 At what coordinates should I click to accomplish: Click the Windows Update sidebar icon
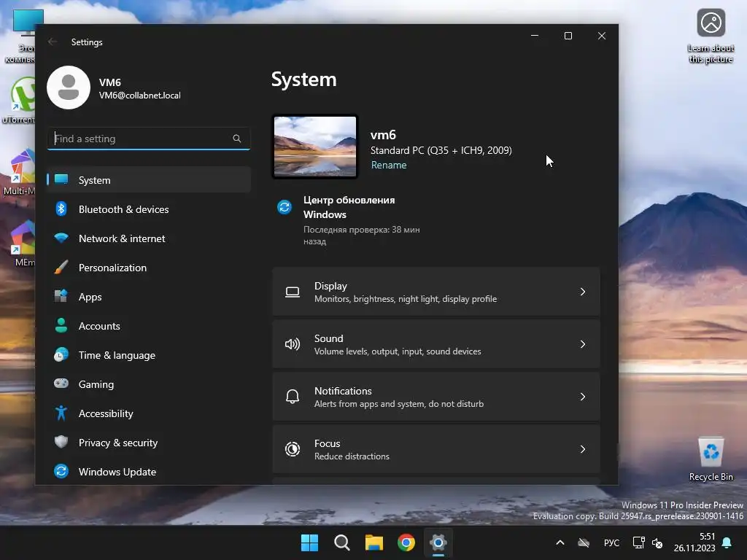pyautogui.click(x=61, y=471)
